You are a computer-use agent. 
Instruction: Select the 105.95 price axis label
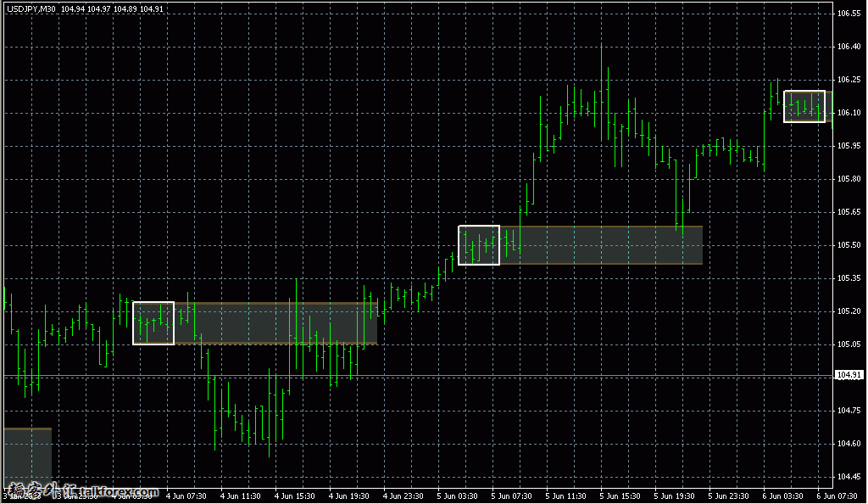pyautogui.click(x=849, y=146)
